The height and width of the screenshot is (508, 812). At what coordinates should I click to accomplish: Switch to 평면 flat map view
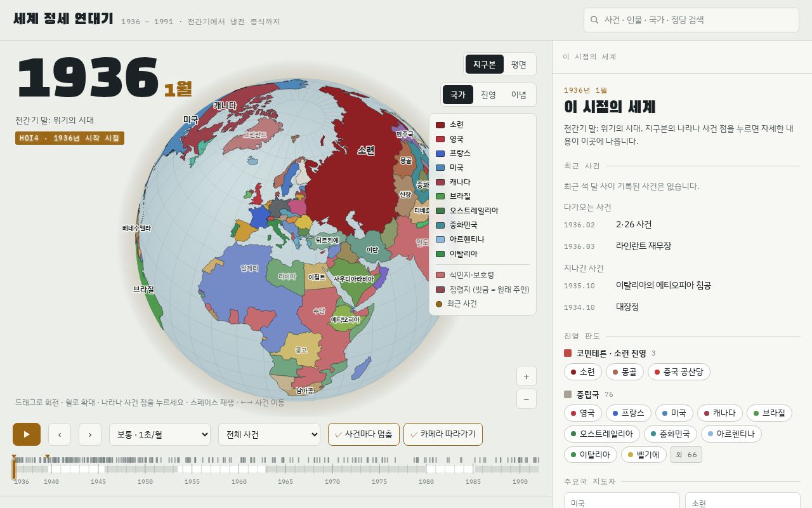pos(519,64)
